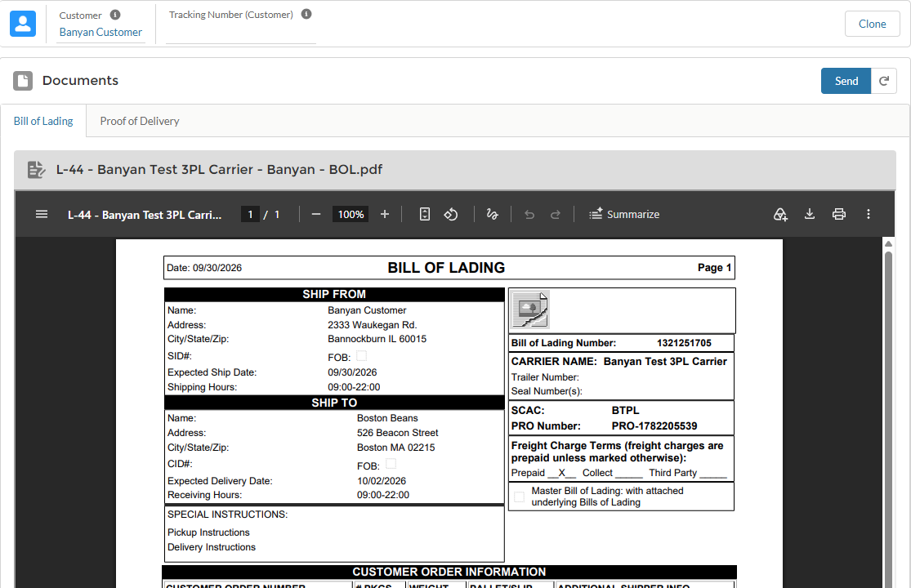Open the PDF sidebar hamburger menu
This screenshot has height=588, width=911.
point(42,214)
